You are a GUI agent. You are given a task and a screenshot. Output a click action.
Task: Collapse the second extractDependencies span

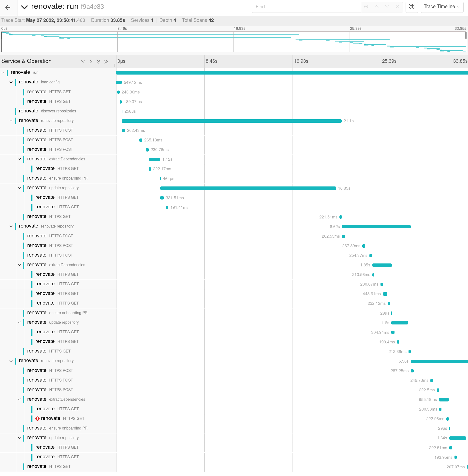[x=19, y=265]
